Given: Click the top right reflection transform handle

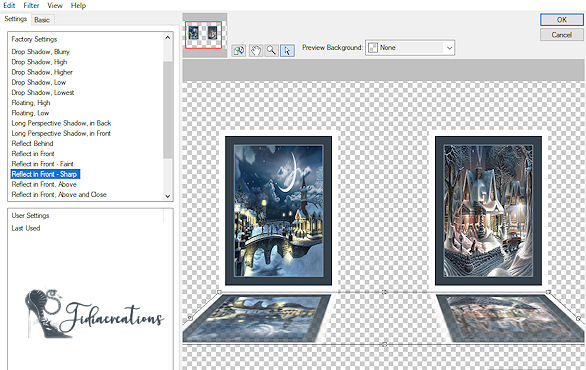Looking at the screenshot, I should [x=548, y=292].
